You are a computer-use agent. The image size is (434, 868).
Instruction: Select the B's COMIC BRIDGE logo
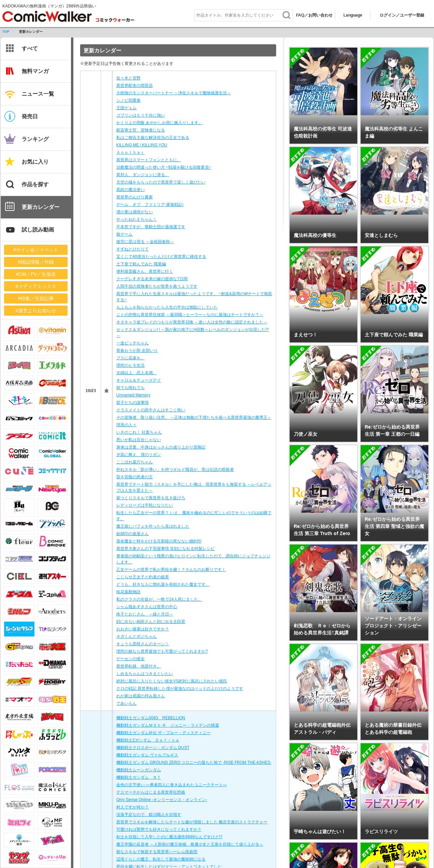pos(52,541)
